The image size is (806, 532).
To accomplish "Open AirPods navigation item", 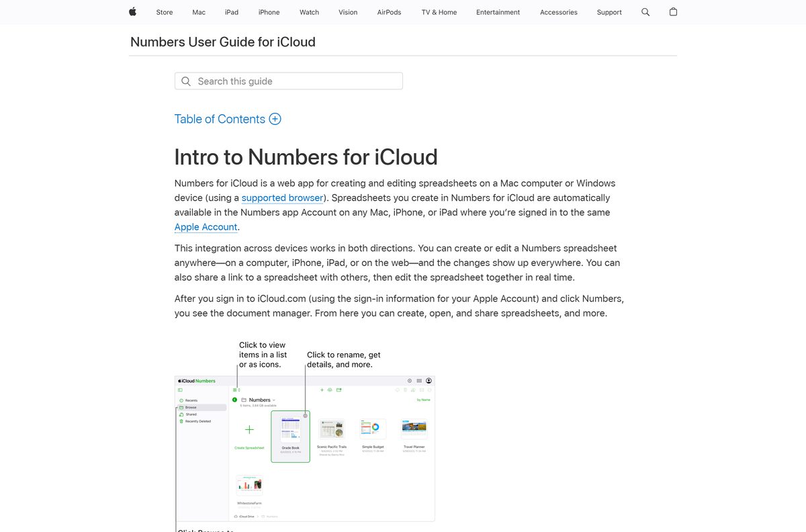I will point(389,12).
